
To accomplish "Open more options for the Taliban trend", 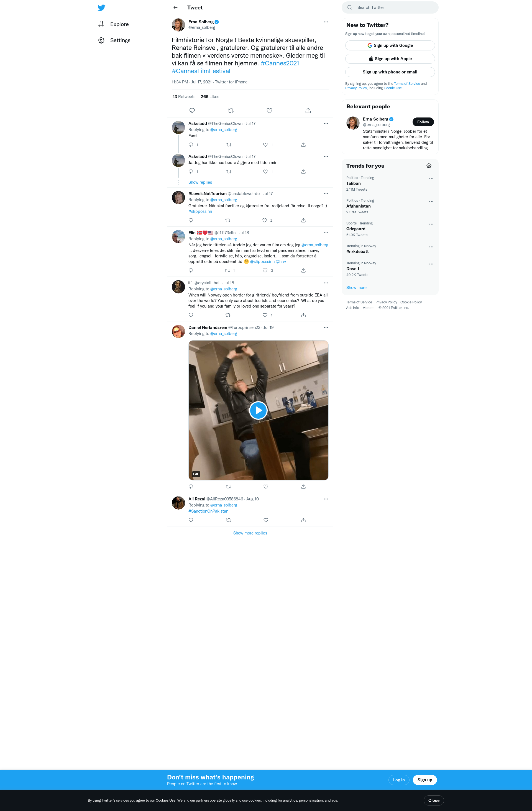I will [x=431, y=178].
